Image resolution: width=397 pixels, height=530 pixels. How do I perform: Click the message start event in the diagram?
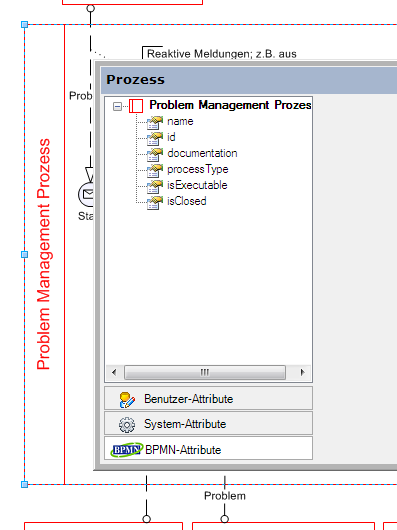85,194
